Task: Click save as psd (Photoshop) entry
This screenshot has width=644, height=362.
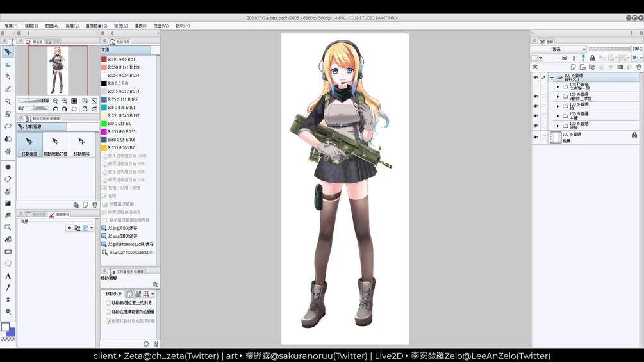Action: (x=128, y=244)
